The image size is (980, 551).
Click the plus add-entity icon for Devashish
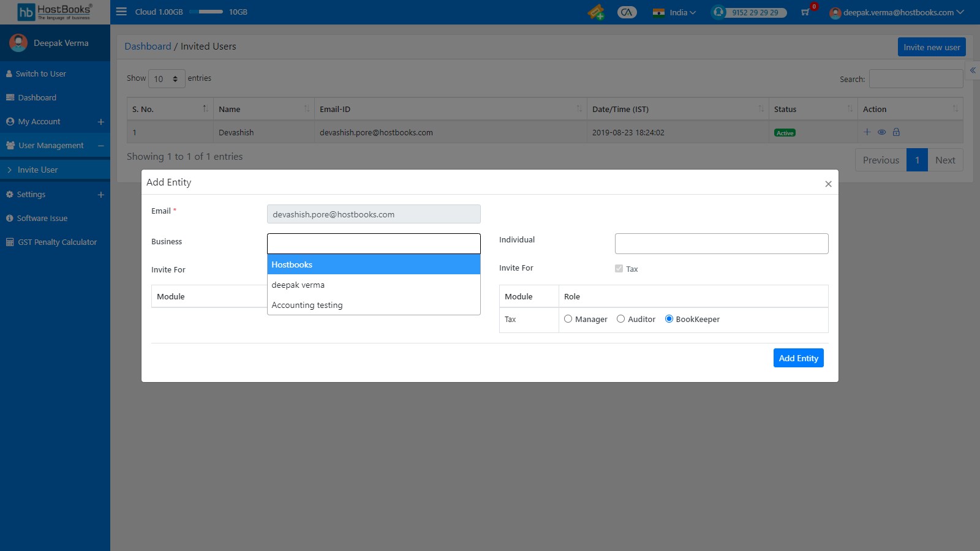click(867, 132)
